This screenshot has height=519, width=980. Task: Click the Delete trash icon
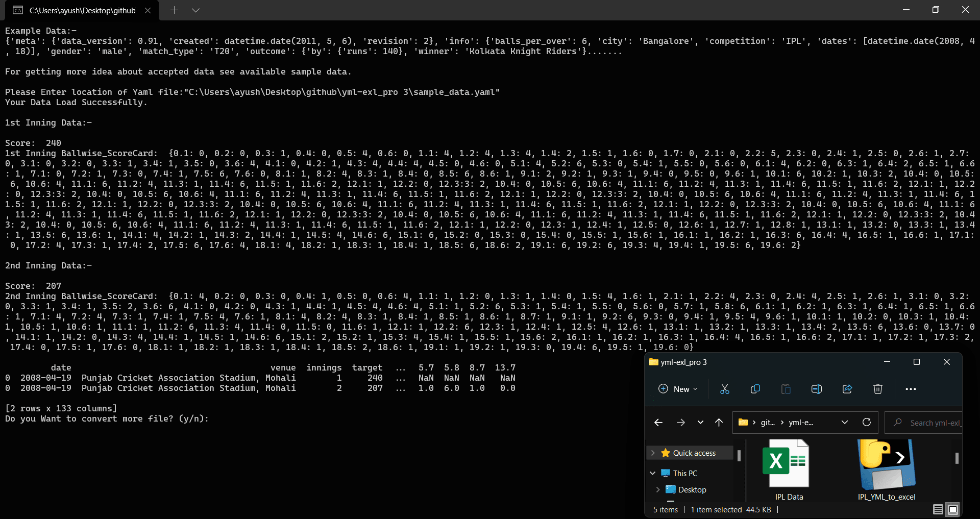(x=877, y=389)
